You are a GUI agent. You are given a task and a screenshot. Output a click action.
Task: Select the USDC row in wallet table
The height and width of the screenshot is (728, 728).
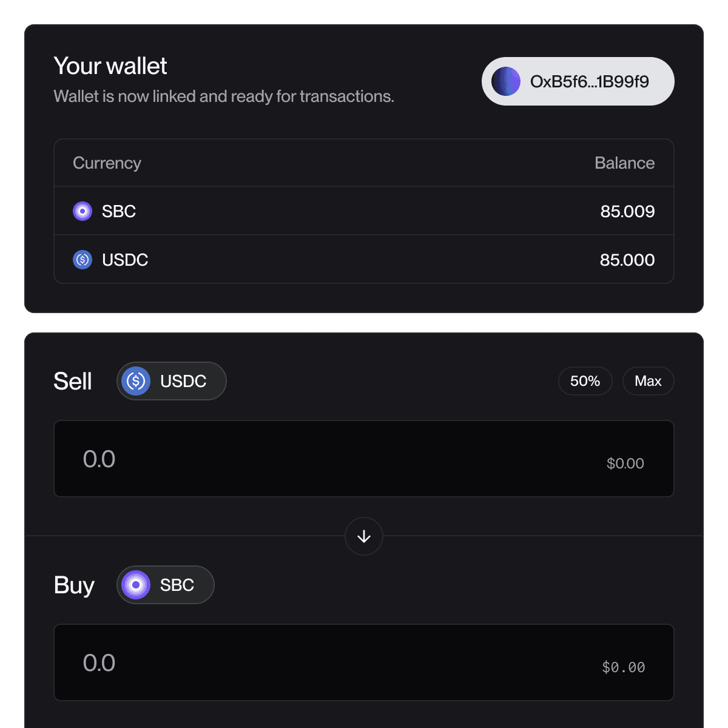364,260
